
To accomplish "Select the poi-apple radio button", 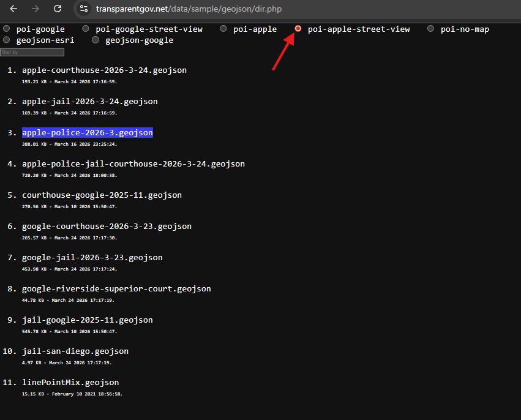I will tap(223, 29).
